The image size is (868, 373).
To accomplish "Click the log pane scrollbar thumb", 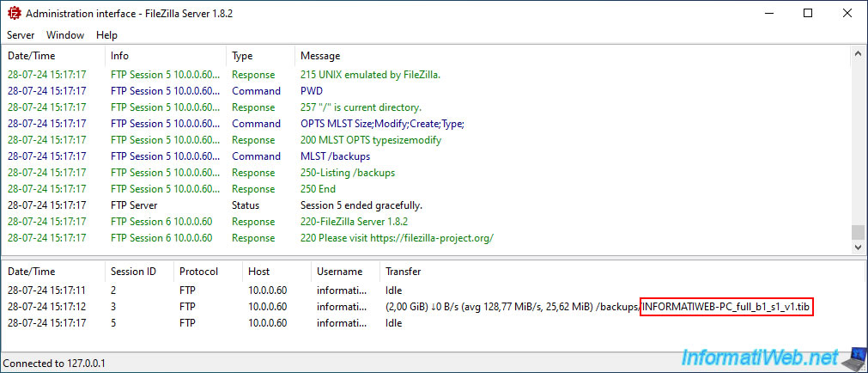I will pos(858,232).
